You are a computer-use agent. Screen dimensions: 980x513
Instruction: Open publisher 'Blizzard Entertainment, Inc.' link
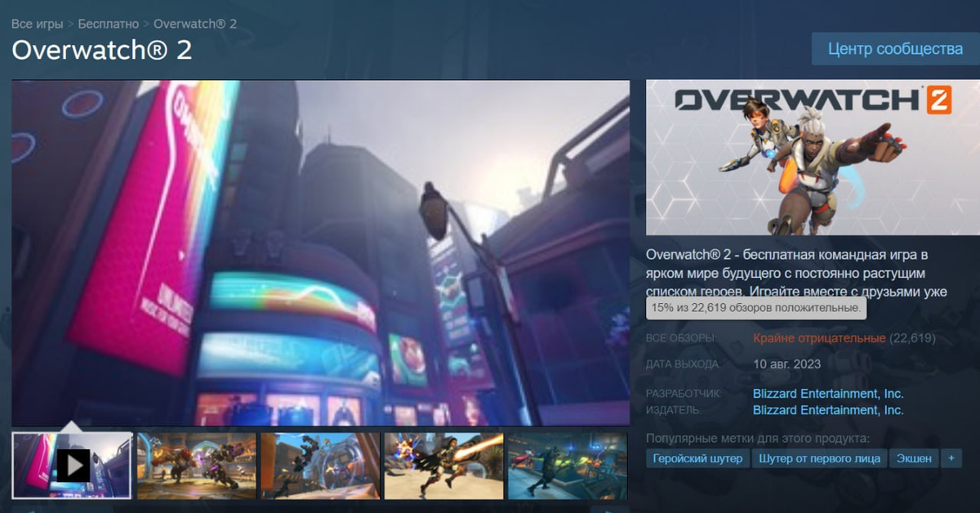[x=828, y=410]
